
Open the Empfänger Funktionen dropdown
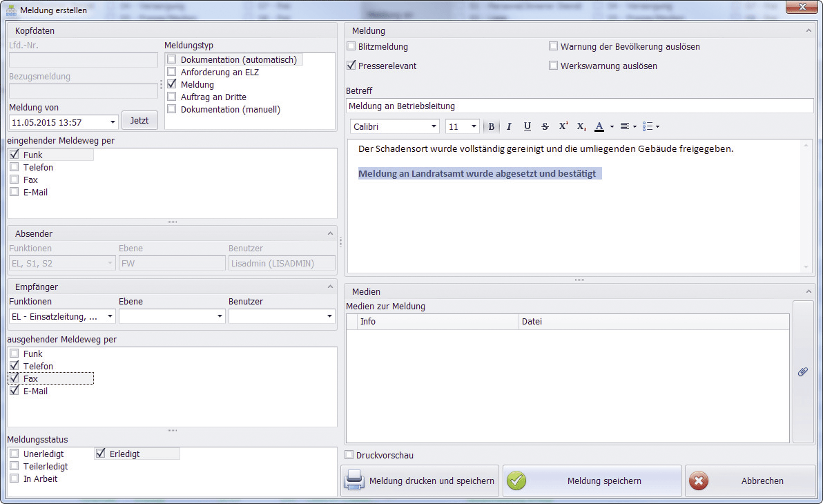coord(110,316)
